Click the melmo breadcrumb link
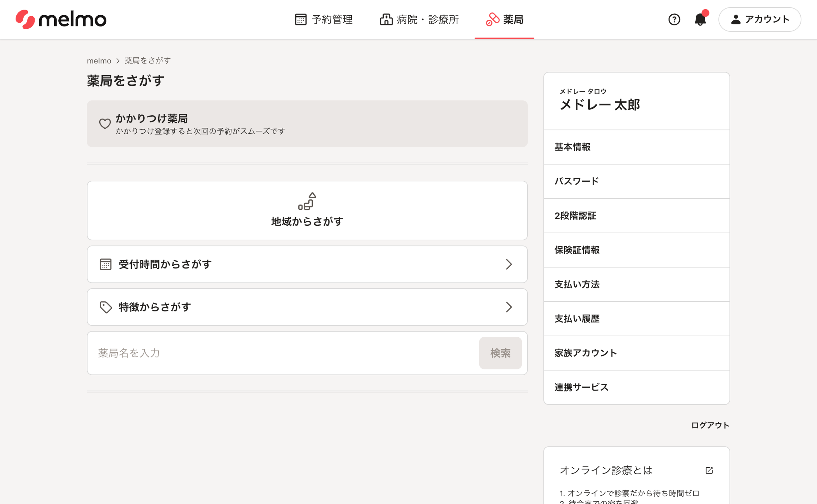This screenshot has width=817, height=504. [99, 61]
